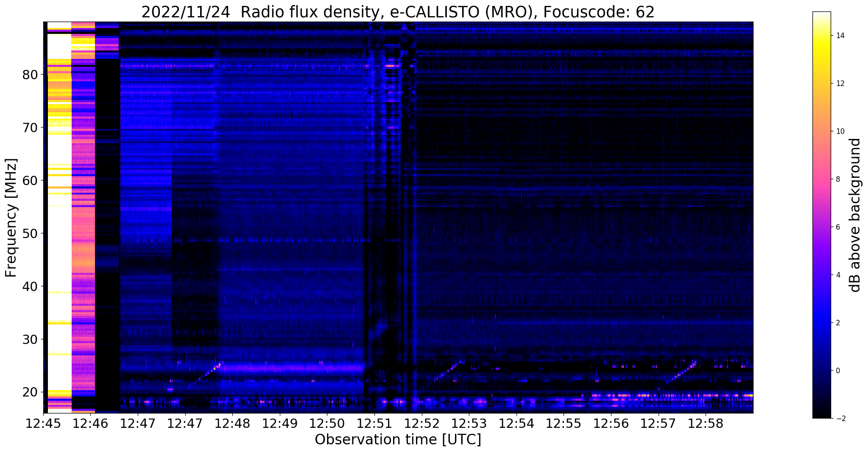This screenshot has height=452, width=868.
Task: Click the 12:49 time tick label
Action: tap(279, 424)
